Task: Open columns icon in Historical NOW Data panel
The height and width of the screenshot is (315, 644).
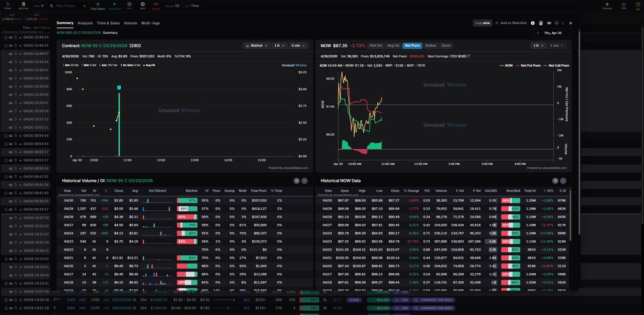Action: coord(555,181)
